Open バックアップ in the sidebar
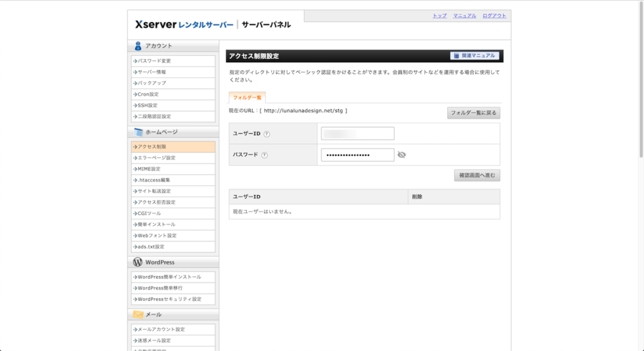644x351 pixels. (174, 83)
